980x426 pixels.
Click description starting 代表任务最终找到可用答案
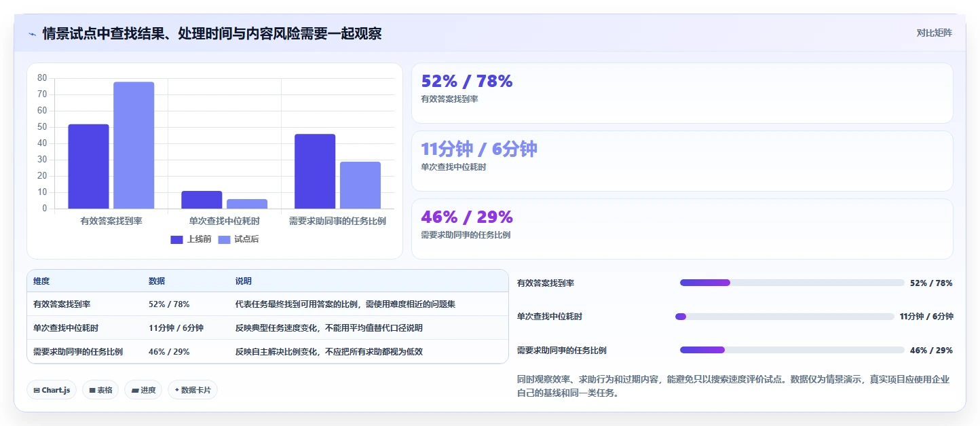tap(345, 304)
